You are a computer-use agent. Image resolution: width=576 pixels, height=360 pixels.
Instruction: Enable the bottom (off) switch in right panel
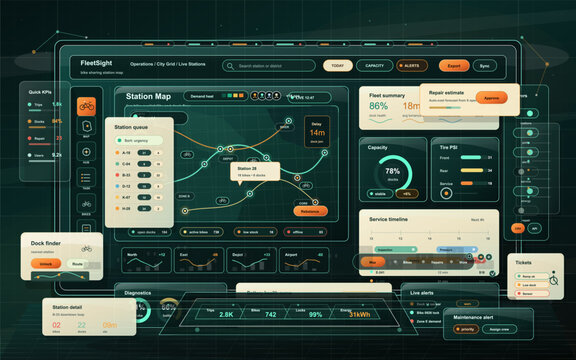coord(526,210)
